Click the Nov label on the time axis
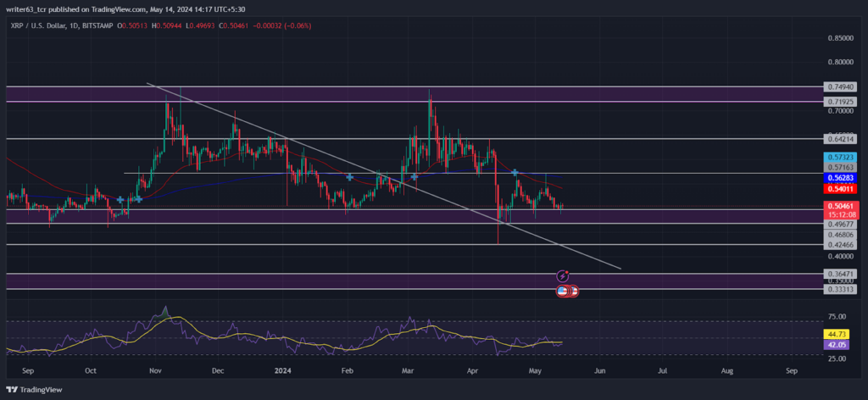This screenshot has height=400, width=868. click(156, 369)
